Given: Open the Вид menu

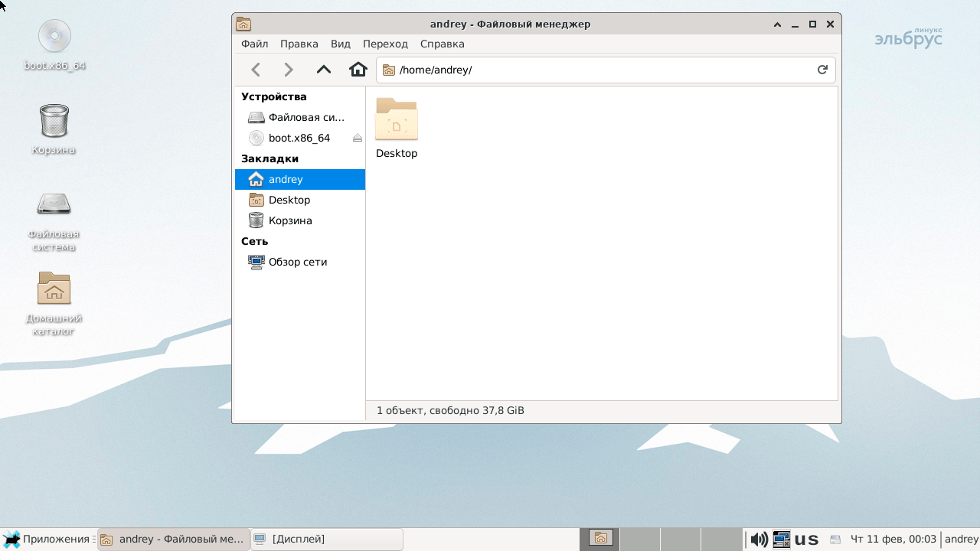Looking at the screenshot, I should tap(341, 44).
